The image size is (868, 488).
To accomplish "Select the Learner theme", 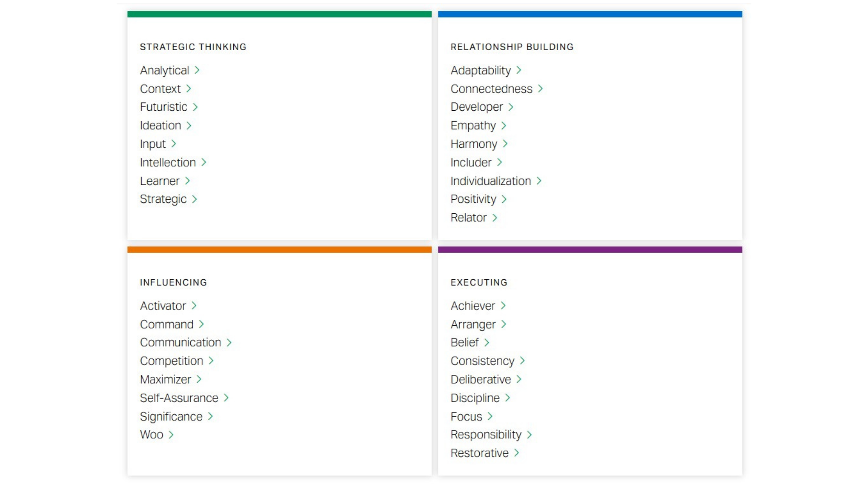I will (x=160, y=181).
